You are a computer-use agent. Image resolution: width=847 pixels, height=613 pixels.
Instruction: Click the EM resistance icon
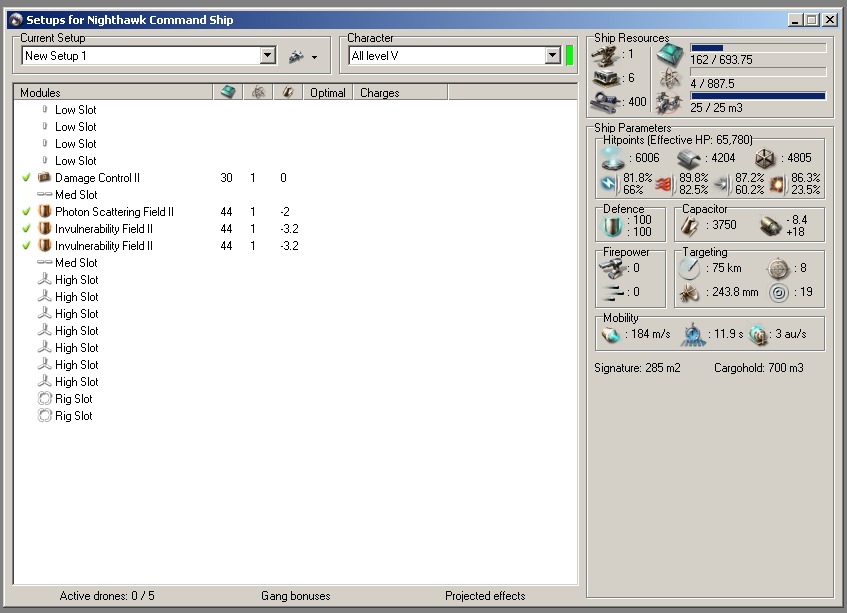[x=609, y=184]
